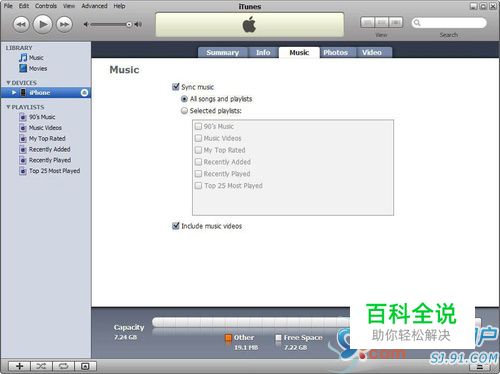This screenshot has width=500, height=374.
Task: Toggle shuffle playback button
Action: (41, 366)
